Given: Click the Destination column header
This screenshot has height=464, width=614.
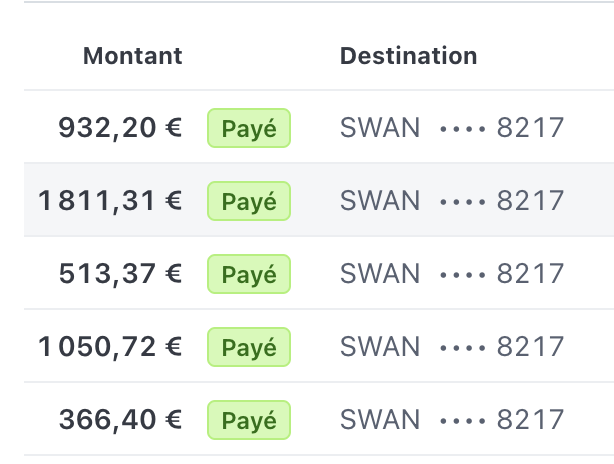Looking at the screenshot, I should pos(408,56).
